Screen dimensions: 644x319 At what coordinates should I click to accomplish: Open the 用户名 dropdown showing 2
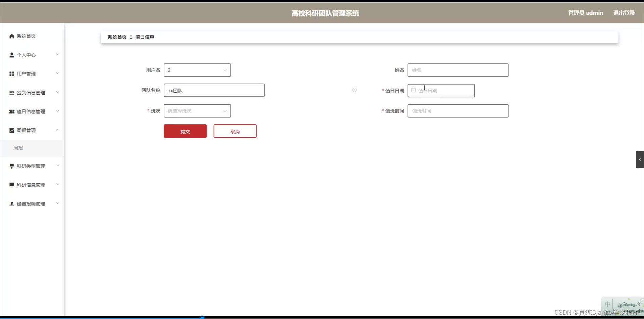tap(197, 70)
